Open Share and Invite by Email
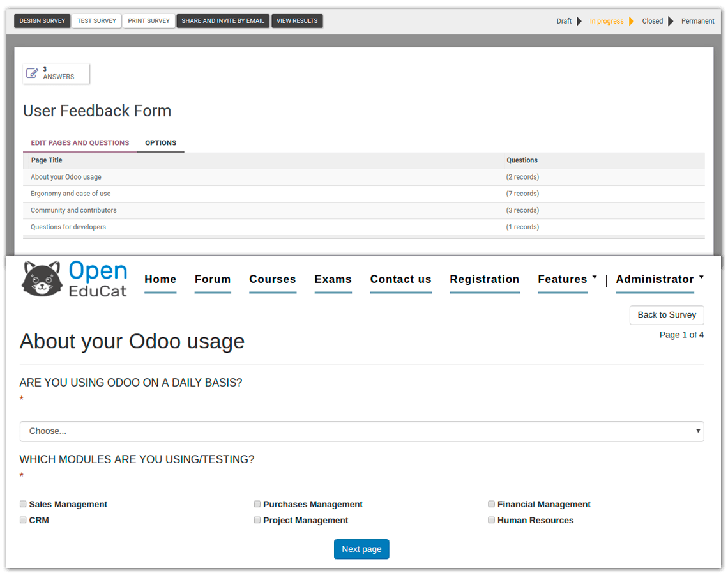 coord(223,21)
